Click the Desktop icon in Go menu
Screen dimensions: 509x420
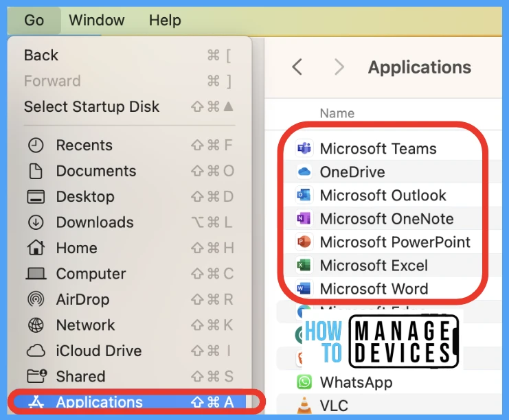(x=36, y=196)
